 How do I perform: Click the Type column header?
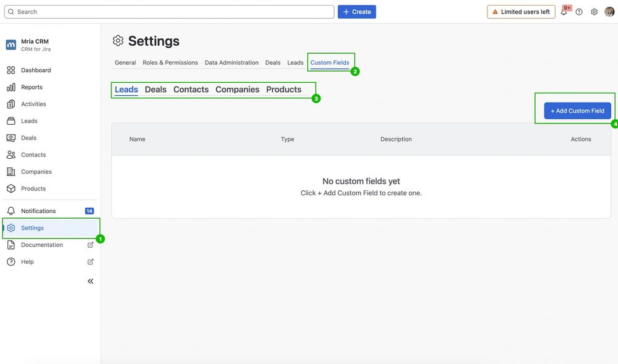[287, 139]
